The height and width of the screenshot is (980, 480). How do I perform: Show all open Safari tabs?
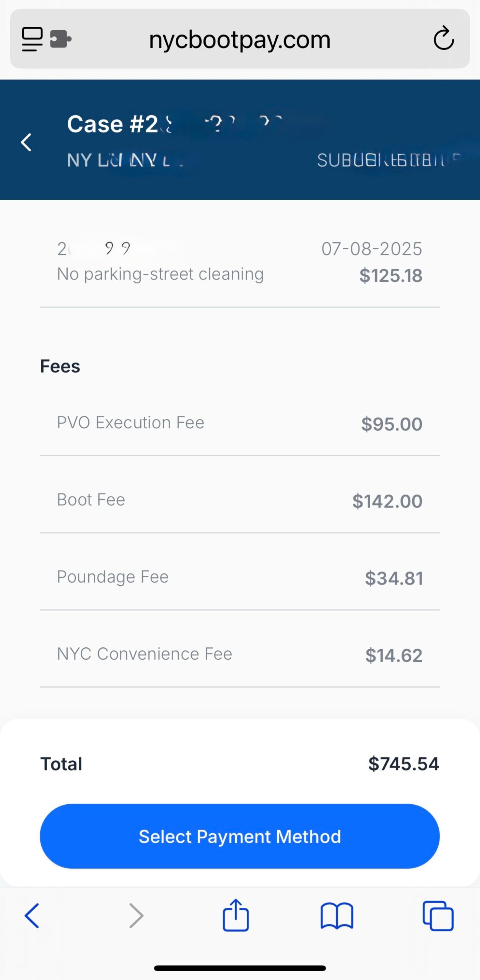[438, 915]
